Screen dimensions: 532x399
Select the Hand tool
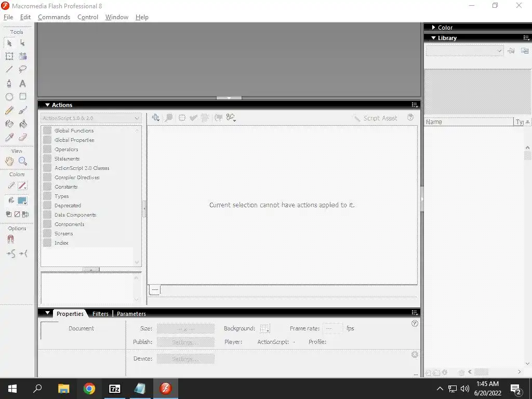(9, 161)
